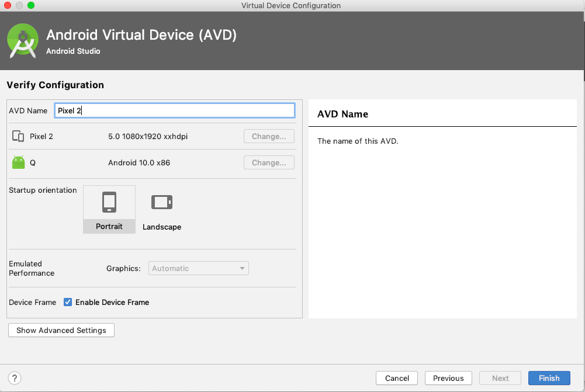This screenshot has height=392, width=585.
Task: Cancel the virtual device configuration
Action: click(397, 378)
